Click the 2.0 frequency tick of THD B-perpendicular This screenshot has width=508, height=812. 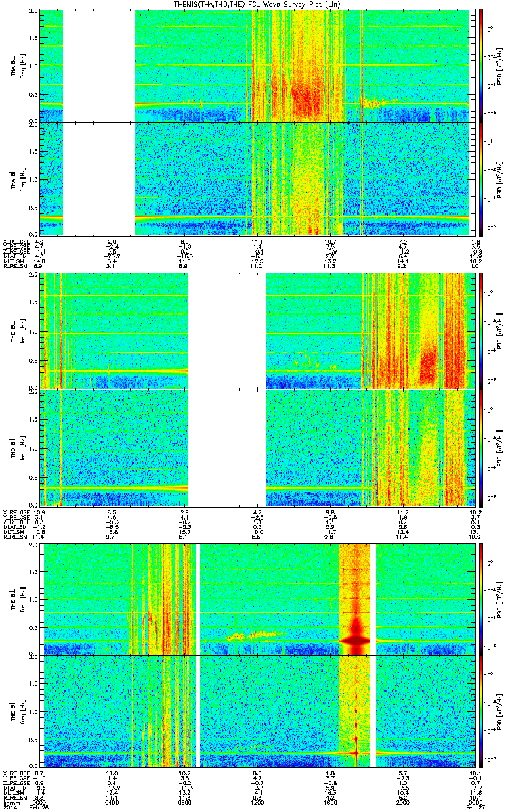pyautogui.click(x=34, y=275)
